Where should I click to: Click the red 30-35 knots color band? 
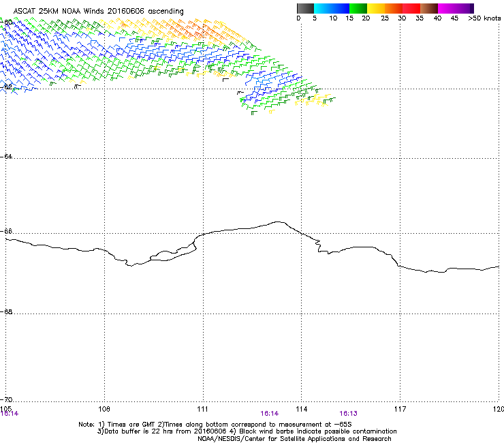[x=411, y=8]
